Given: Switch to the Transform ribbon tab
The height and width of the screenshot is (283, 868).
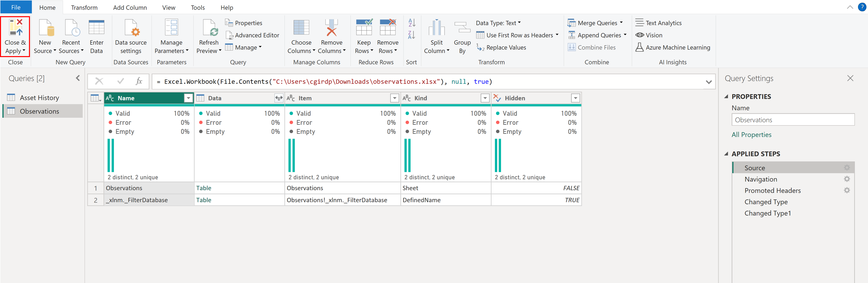Looking at the screenshot, I should point(84,8).
